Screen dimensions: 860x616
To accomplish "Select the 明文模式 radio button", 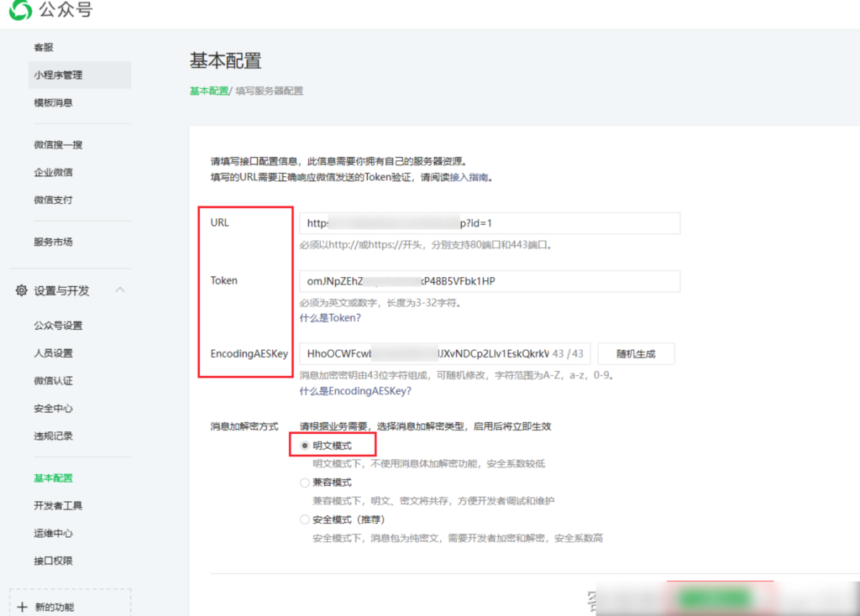I will coord(303,445).
